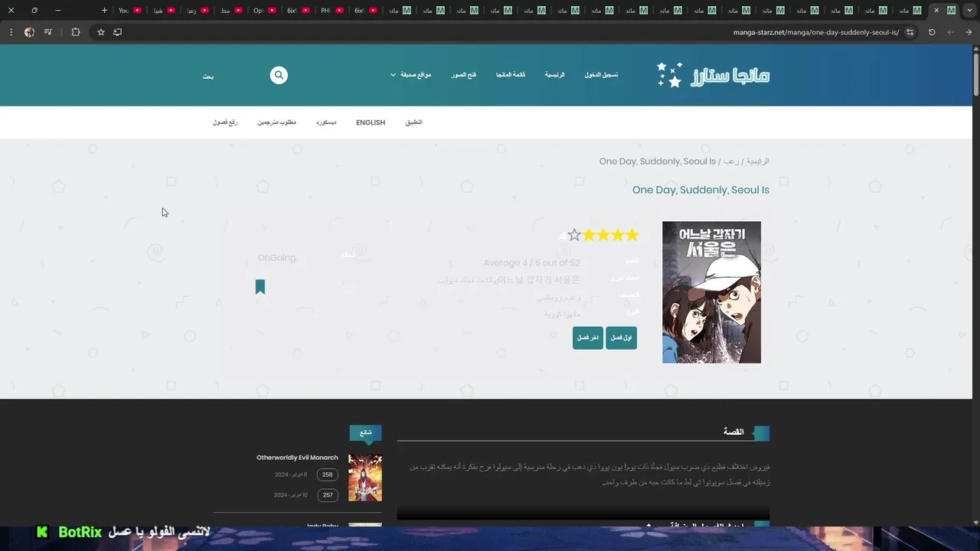Open مطلوب مترجمين link
The width and height of the screenshot is (980, 551).
276,122
